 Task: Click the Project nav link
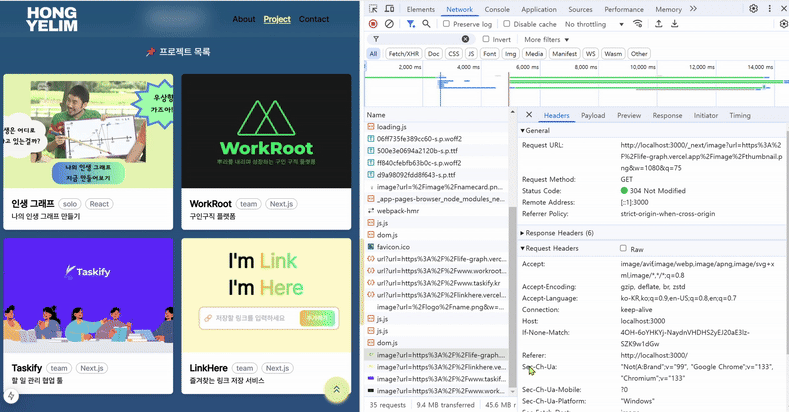277,19
